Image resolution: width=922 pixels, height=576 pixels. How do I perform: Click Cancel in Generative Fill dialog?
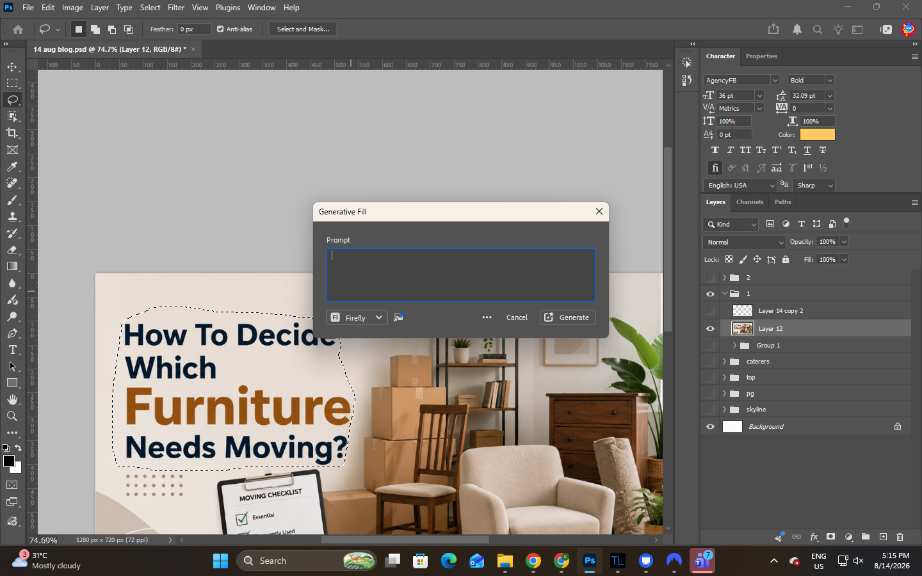click(x=517, y=317)
